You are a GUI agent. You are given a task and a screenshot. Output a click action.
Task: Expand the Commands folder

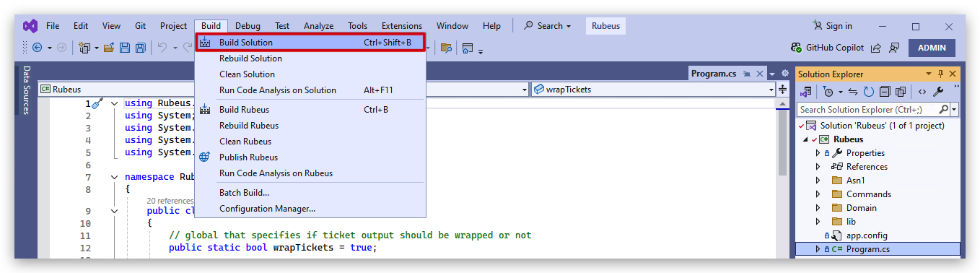[818, 194]
